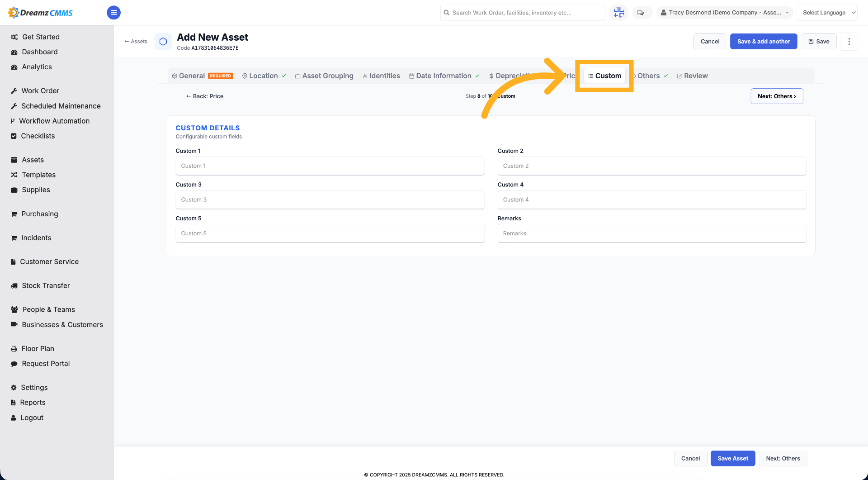
Task: Click Next: Others button at top
Action: point(777,96)
